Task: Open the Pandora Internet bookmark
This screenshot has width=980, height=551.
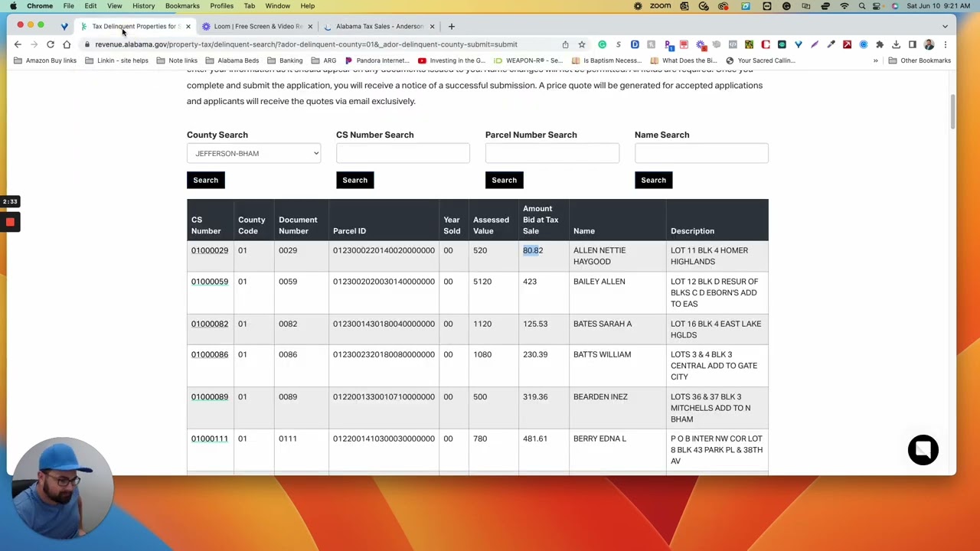Action: pyautogui.click(x=377, y=60)
